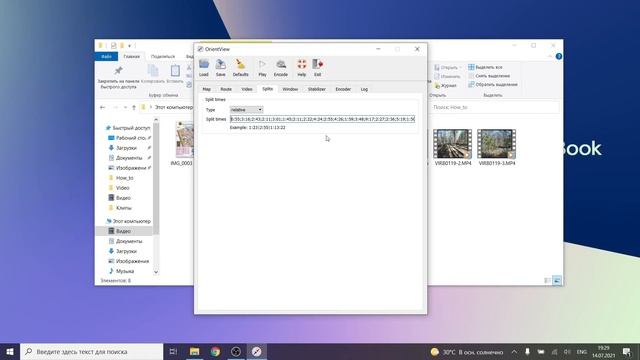Click the Explorer search box Поиск: How_to
The height and width of the screenshot is (360, 640).
click(x=495, y=107)
